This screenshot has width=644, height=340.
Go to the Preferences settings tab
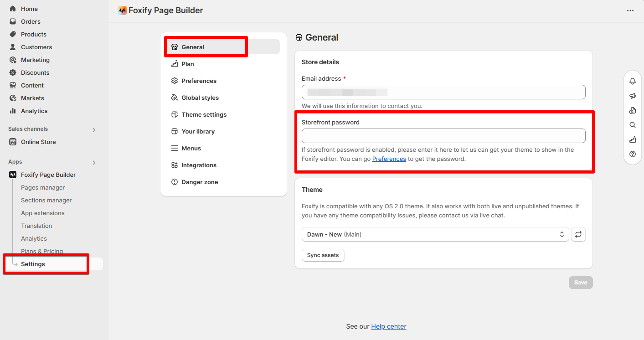pyautogui.click(x=223, y=81)
